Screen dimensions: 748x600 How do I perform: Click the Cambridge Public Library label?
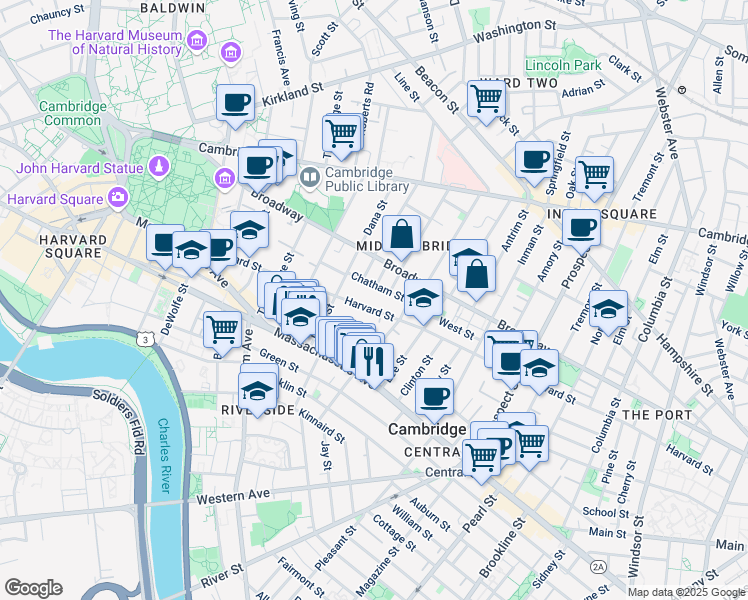tap(367, 179)
